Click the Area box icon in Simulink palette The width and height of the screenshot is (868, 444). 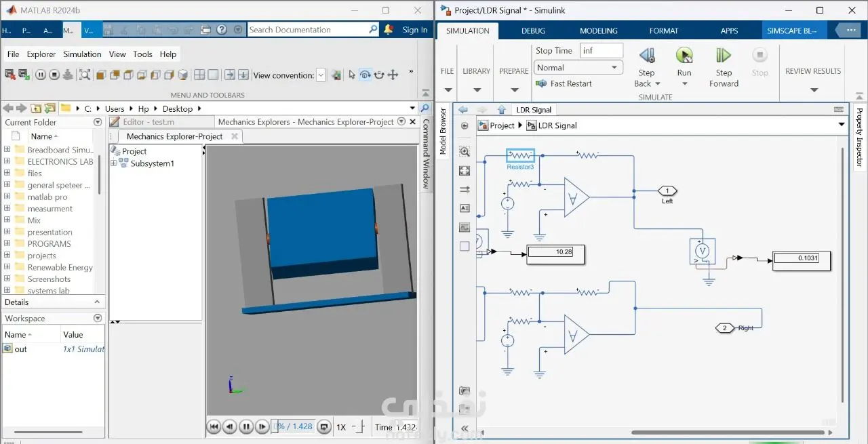pos(465,247)
